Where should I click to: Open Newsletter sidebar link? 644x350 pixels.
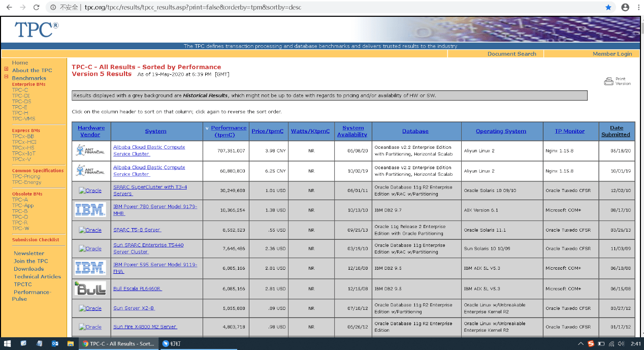[x=29, y=253]
